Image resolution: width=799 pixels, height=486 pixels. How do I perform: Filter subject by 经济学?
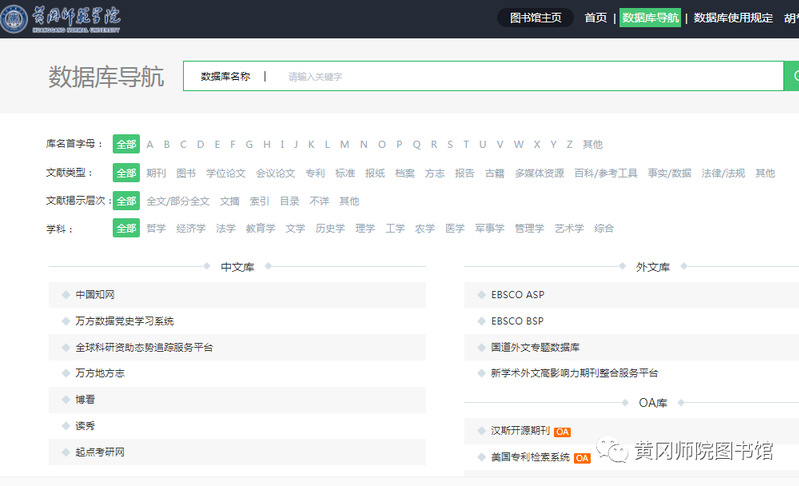click(191, 228)
